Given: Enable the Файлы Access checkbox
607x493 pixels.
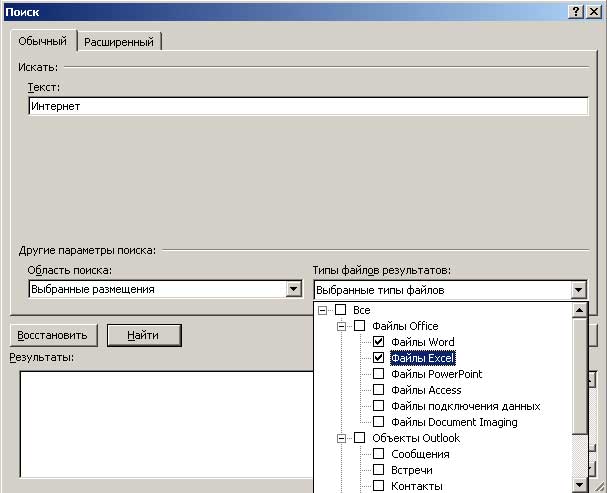Looking at the screenshot, I should pyautogui.click(x=378, y=390).
